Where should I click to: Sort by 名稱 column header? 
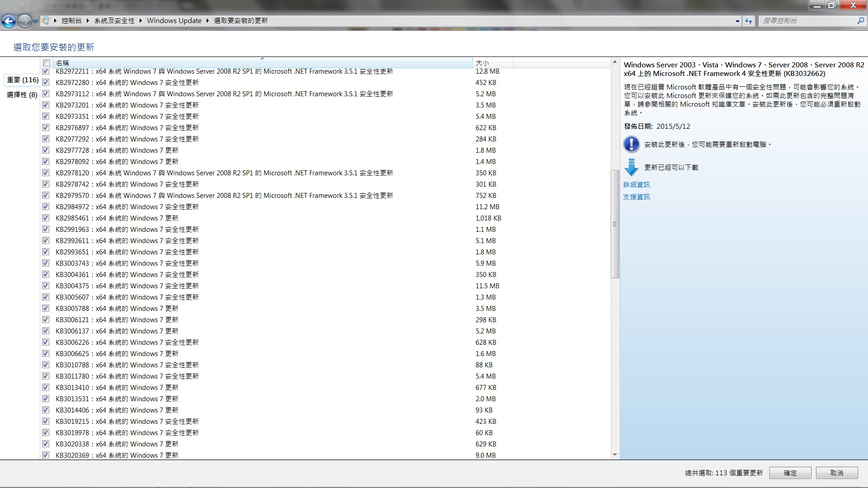click(262, 63)
